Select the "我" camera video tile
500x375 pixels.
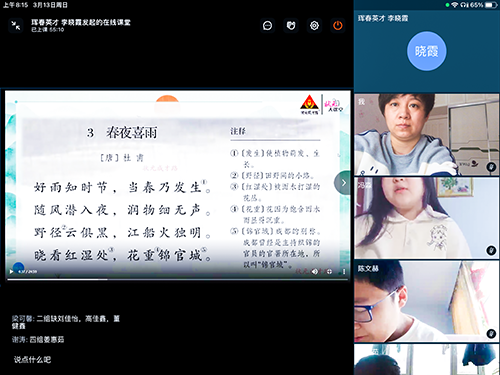[x=427, y=134]
